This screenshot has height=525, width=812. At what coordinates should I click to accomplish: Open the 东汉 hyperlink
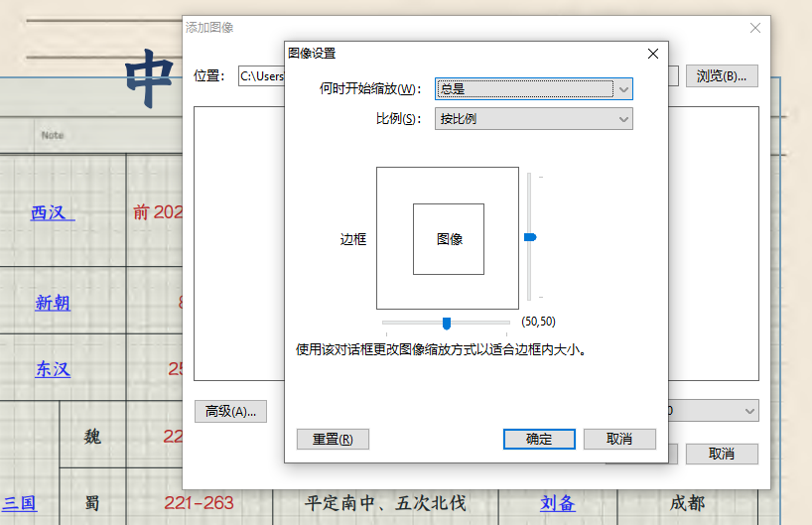click(53, 369)
